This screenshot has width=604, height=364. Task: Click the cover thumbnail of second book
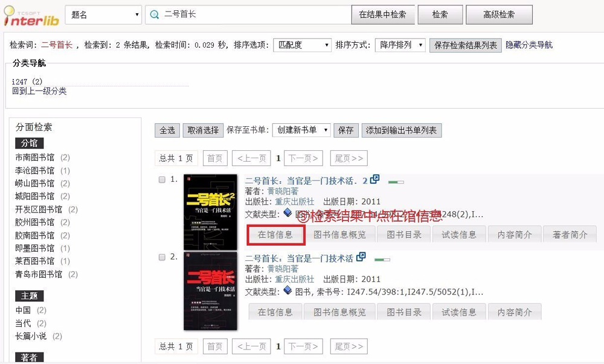point(210,292)
